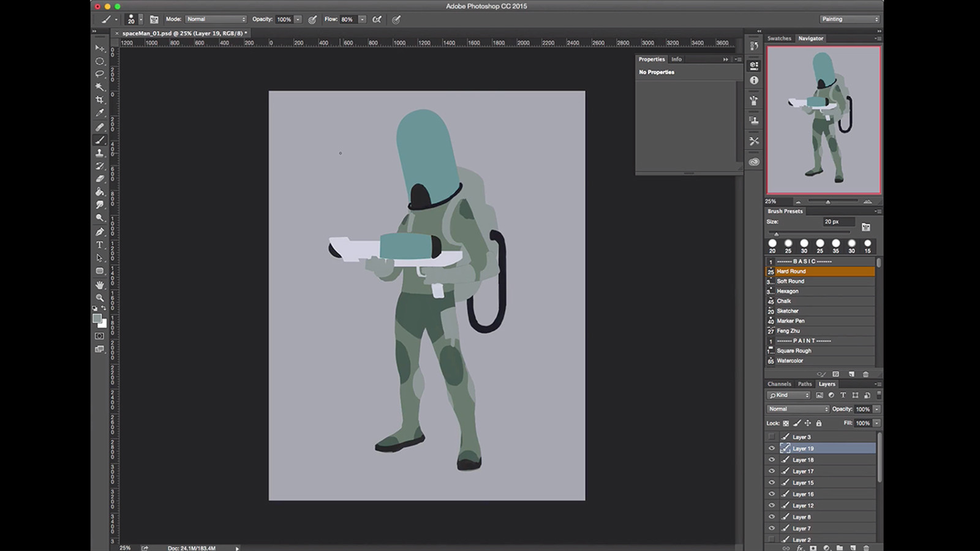Screen dimensions: 980x551
Task: Select Layer 12 in the Layers panel
Action: tap(802, 506)
